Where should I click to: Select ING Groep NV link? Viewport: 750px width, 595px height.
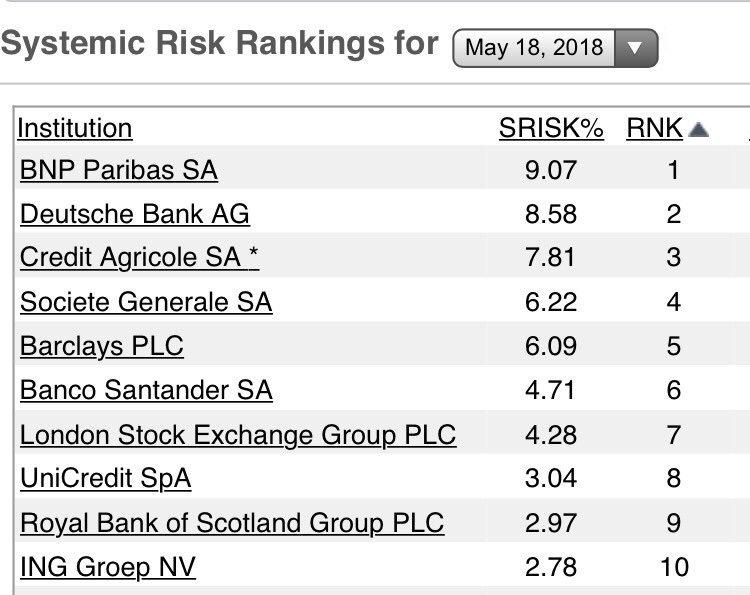108,568
